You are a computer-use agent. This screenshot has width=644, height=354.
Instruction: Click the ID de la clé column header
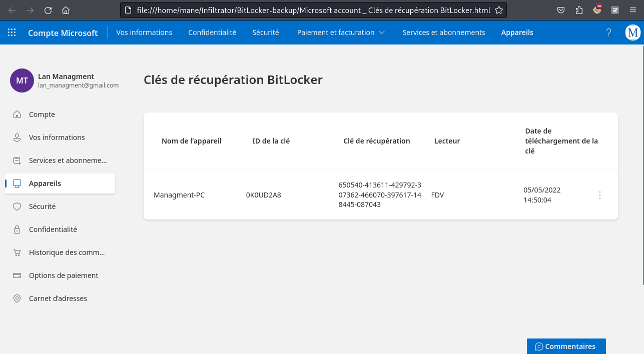(x=271, y=141)
